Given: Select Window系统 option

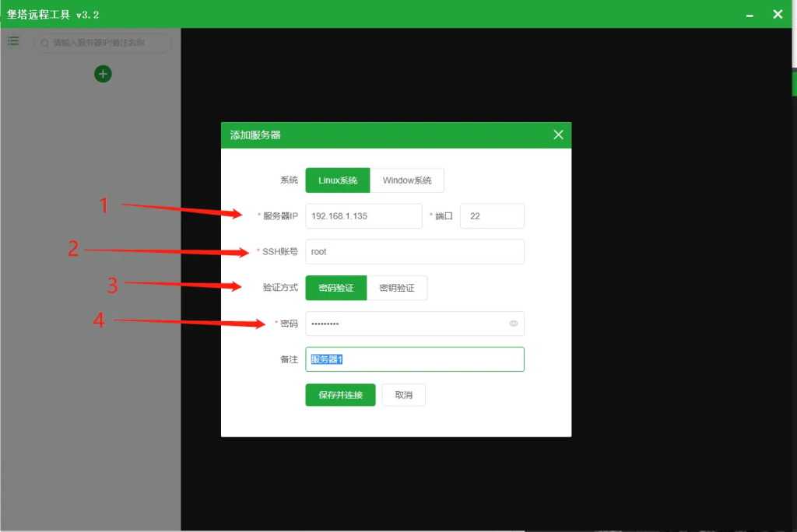Looking at the screenshot, I should tap(407, 180).
